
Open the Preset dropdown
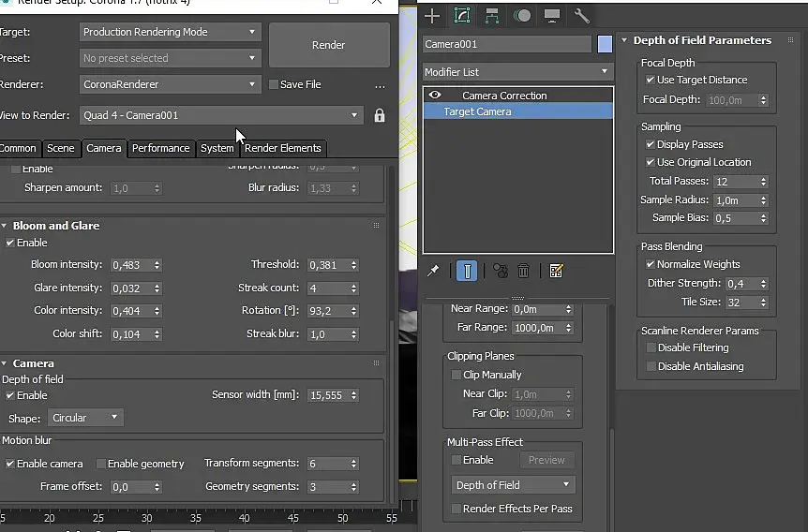point(170,58)
